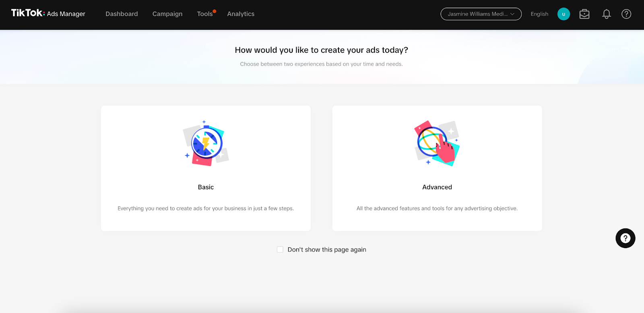
Task: Click the teal user avatar icon
Action: click(x=563, y=14)
